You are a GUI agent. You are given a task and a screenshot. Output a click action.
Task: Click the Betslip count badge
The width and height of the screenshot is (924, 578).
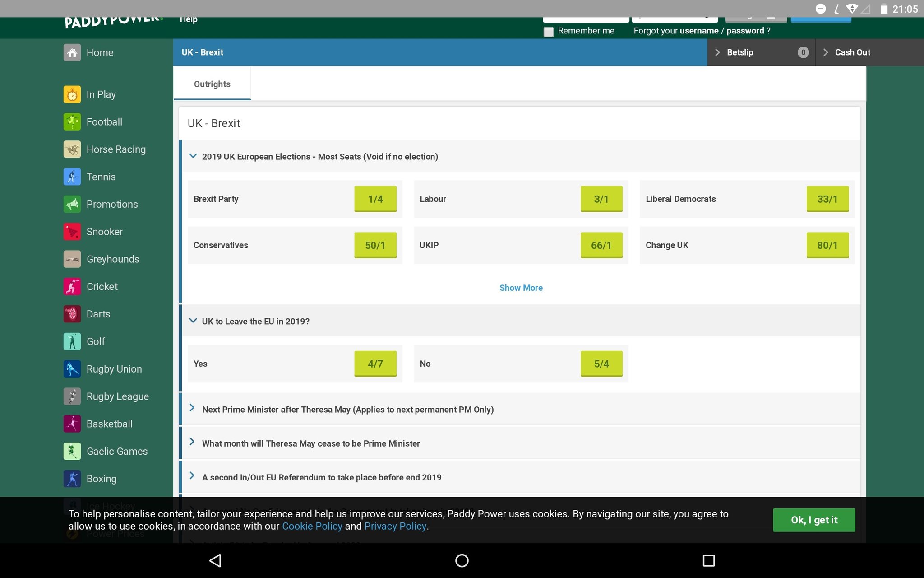click(803, 52)
